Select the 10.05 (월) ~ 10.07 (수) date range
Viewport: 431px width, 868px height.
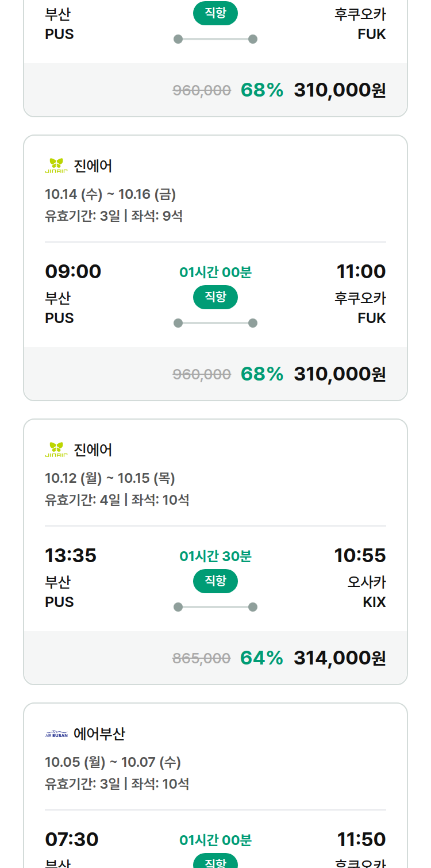point(113,762)
